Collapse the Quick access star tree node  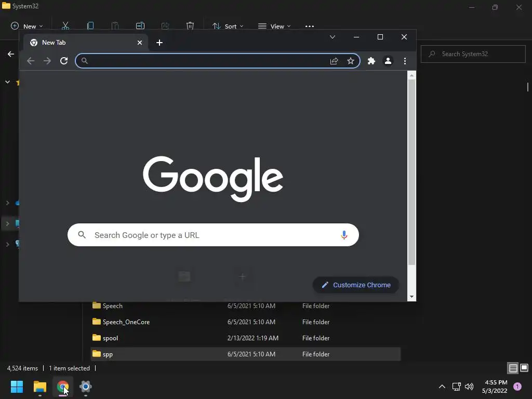tap(7, 82)
